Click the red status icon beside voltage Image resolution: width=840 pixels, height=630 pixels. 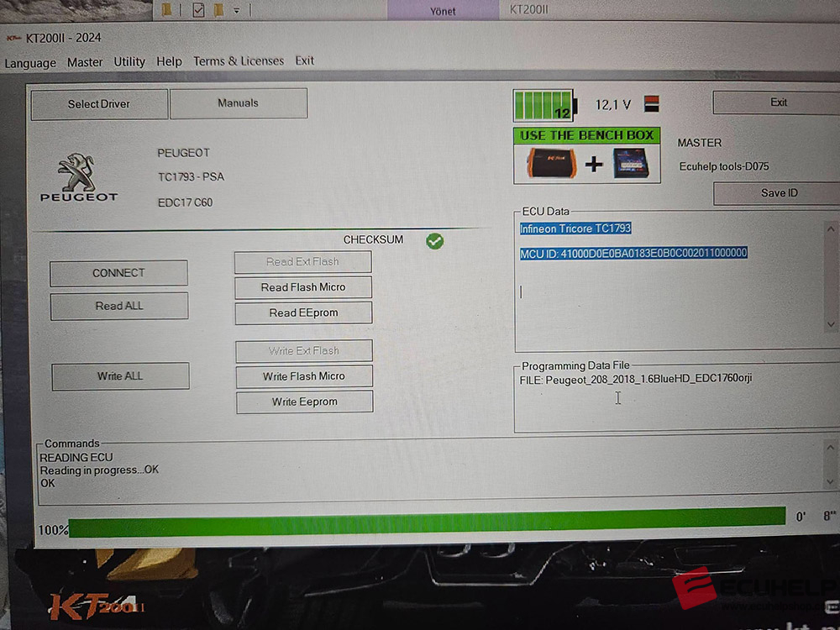pos(652,104)
